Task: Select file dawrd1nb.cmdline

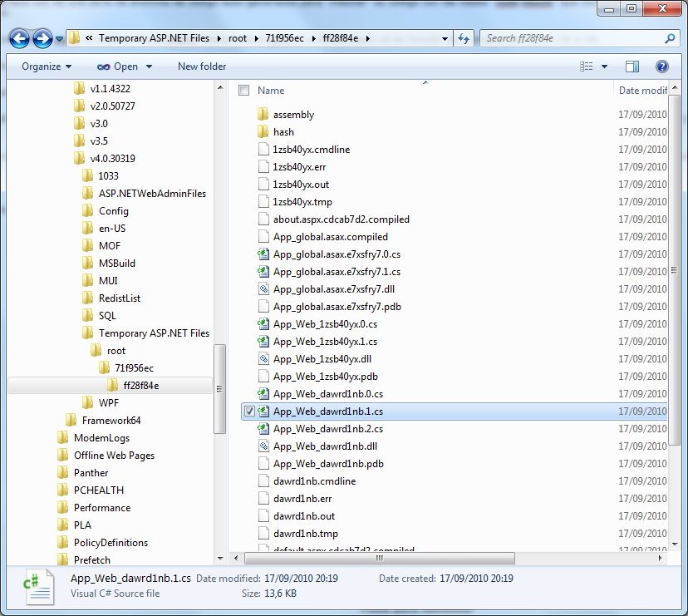Action: (314, 481)
